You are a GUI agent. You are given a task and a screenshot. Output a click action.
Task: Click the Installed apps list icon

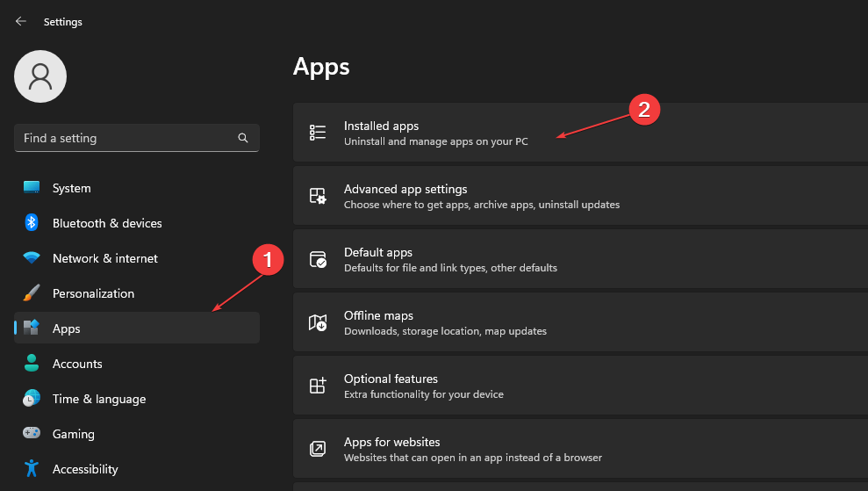318,133
